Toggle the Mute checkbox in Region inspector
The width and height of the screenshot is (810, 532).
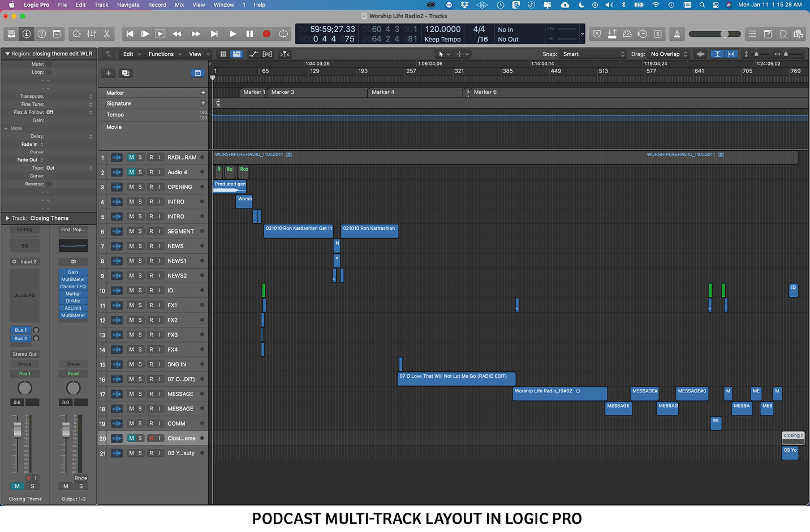[x=49, y=64]
